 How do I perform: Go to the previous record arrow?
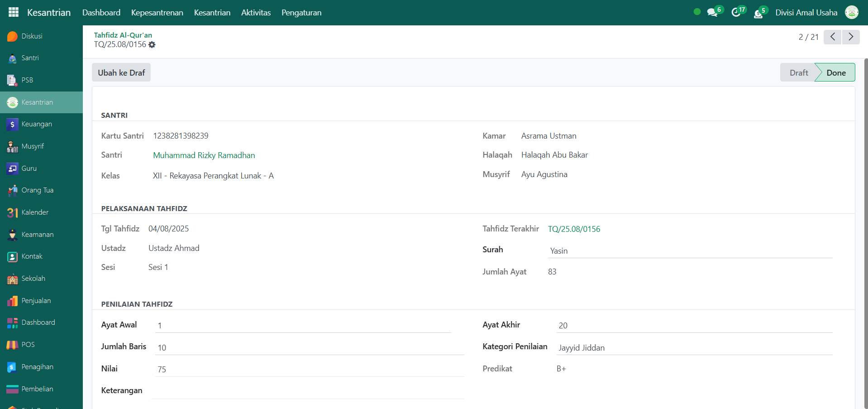832,37
